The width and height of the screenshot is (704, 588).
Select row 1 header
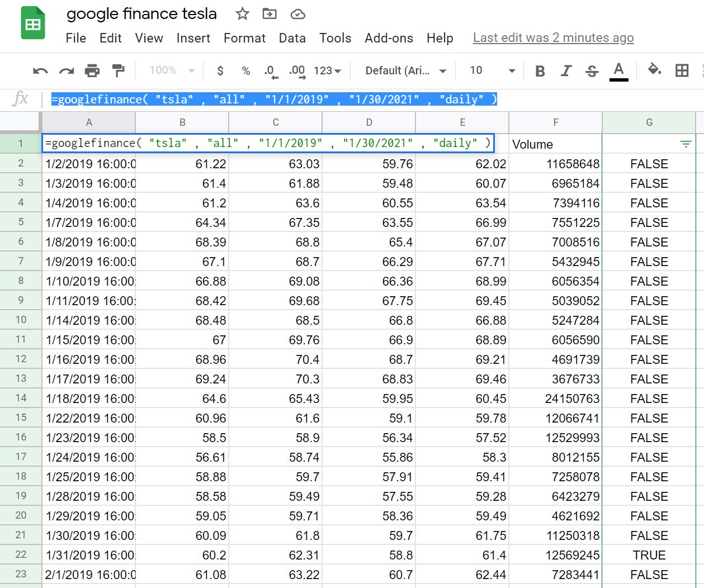(x=21, y=144)
